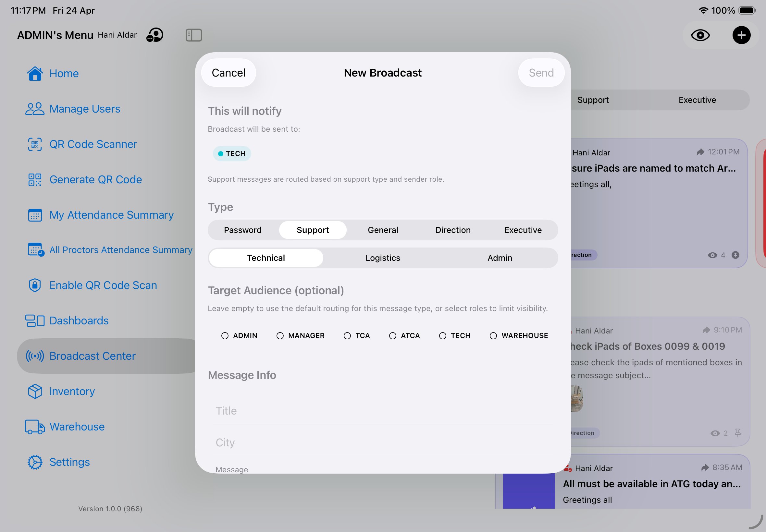Screen dimensions: 766x532
Task: Open Settings using the gear icon
Action: (x=35, y=462)
